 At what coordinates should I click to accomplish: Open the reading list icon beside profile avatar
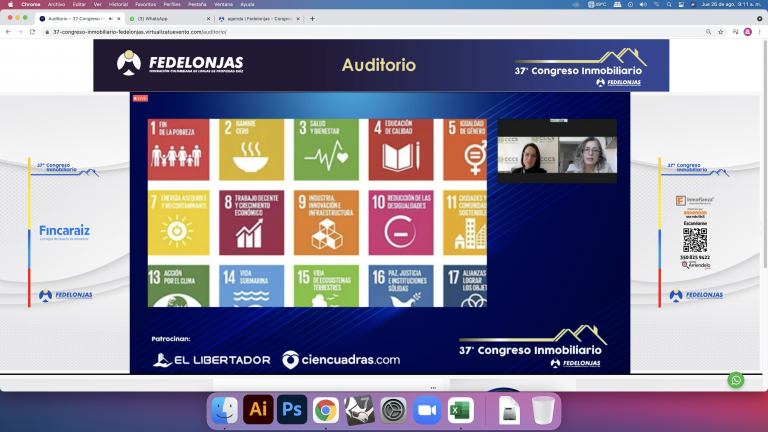735,32
